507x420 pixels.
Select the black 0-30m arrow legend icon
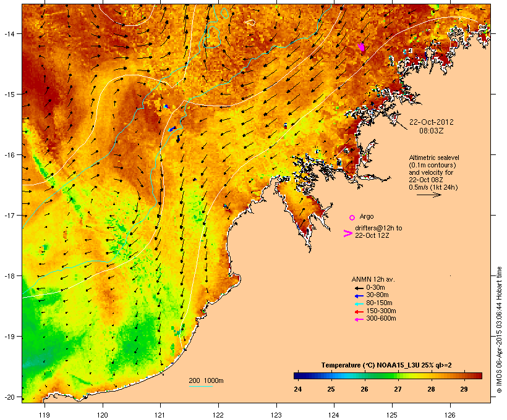359,288
